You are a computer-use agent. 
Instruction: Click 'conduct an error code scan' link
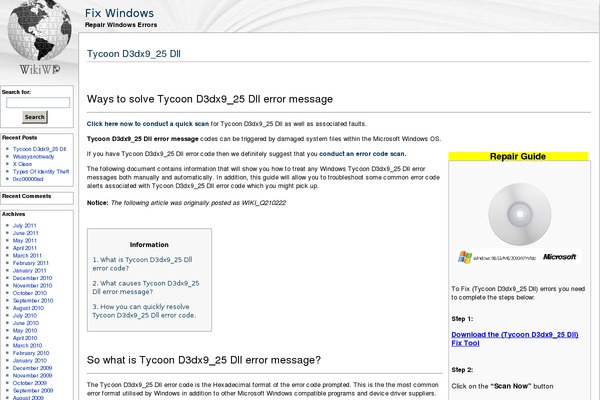(x=362, y=154)
